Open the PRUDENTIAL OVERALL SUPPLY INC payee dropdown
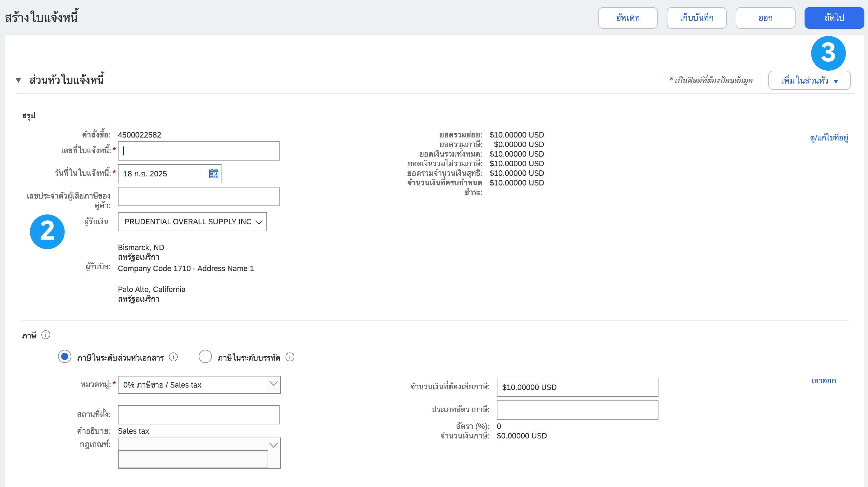 click(x=192, y=222)
